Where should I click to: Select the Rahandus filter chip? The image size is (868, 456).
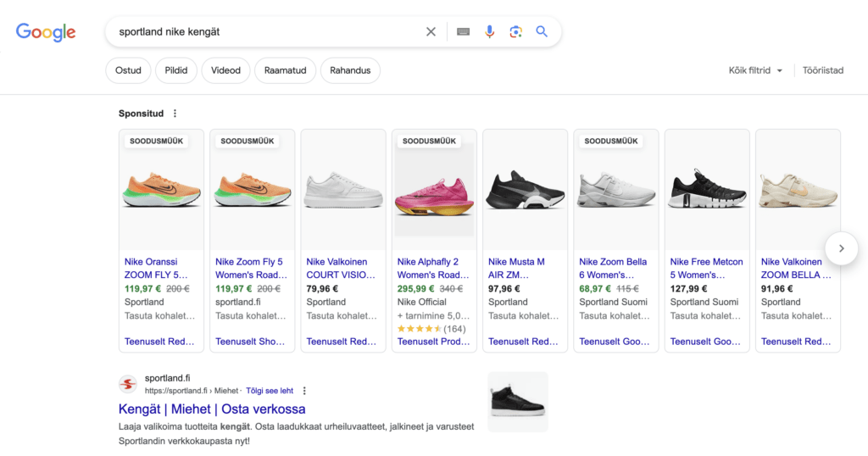tap(350, 70)
